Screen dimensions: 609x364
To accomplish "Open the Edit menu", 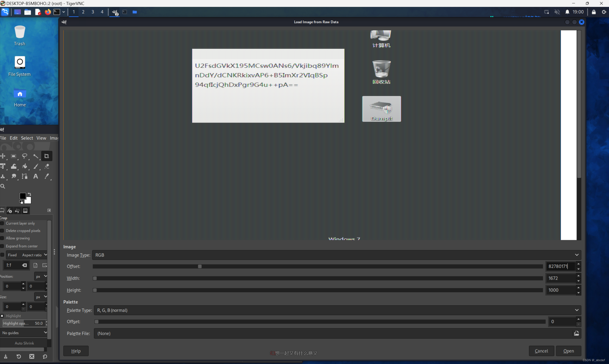I will tap(14, 138).
